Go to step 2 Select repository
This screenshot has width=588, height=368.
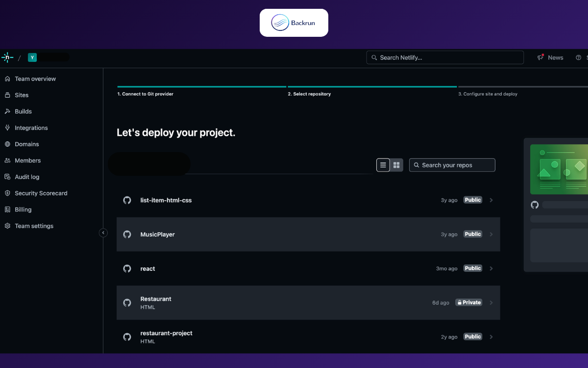309,94
